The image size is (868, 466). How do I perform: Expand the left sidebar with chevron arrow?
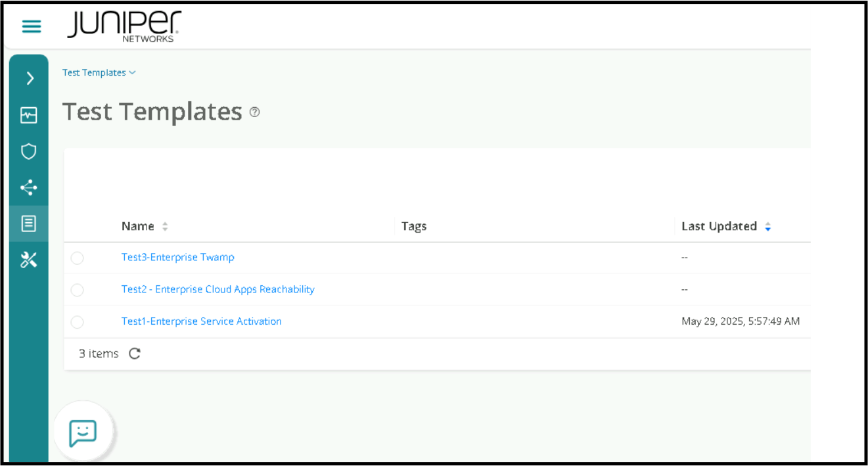pyautogui.click(x=30, y=79)
